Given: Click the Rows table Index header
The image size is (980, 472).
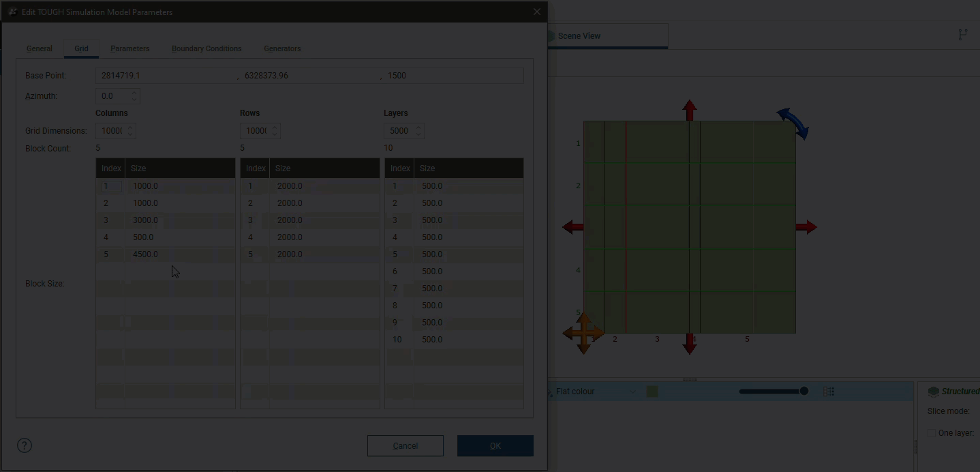Looking at the screenshot, I should pyautogui.click(x=256, y=168).
